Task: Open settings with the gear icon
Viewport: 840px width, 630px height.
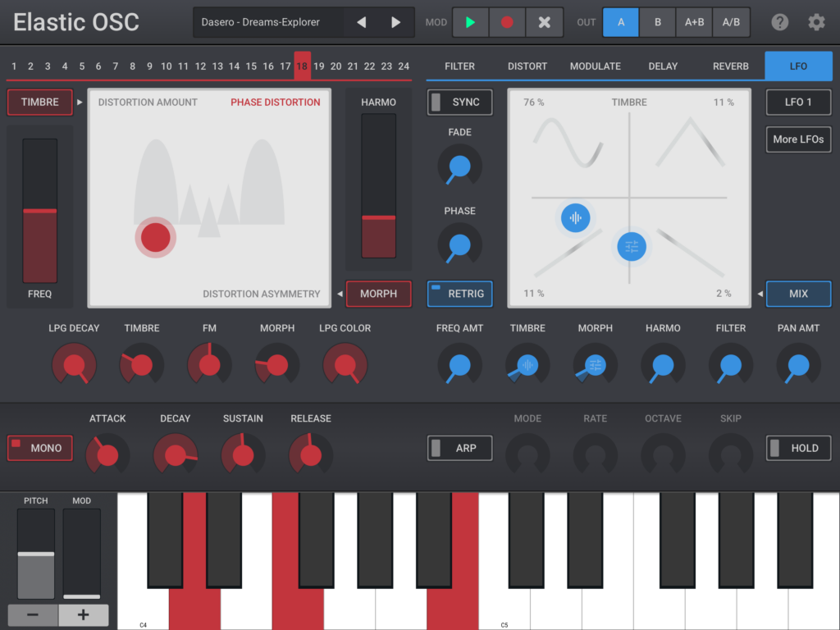Action: click(816, 22)
